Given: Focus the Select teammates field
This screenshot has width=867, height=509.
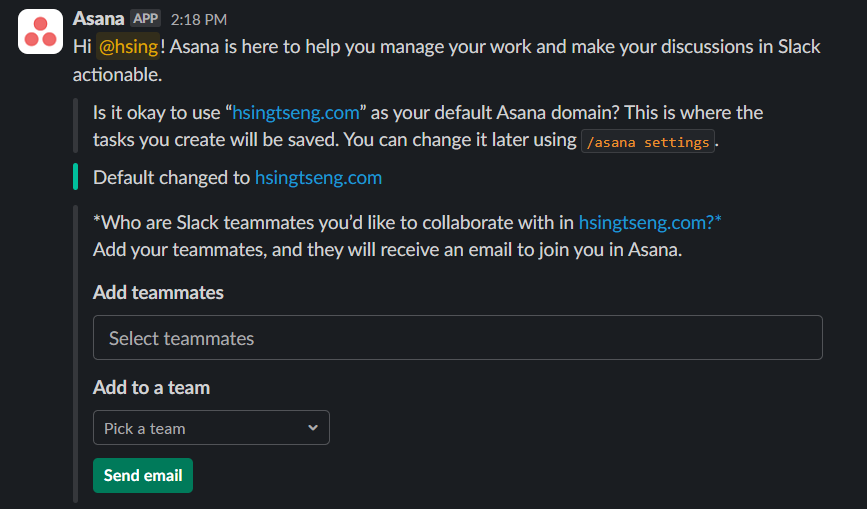Looking at the screenshot, I should click(458, 338).
